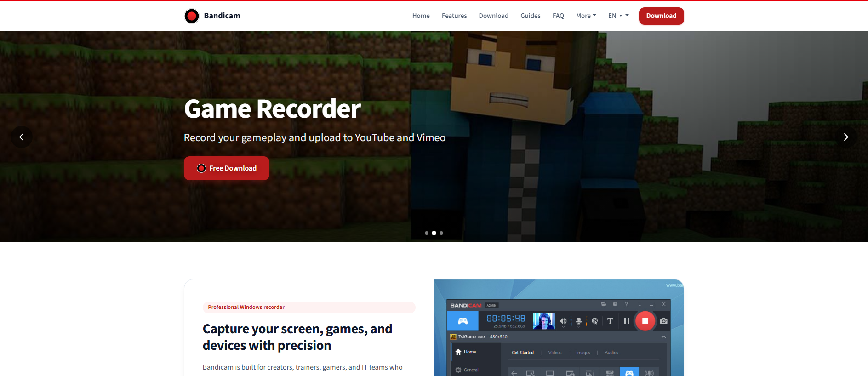Viewport: 868px width, 376px height.
Task: Open the Download text link in nav bar
Action: pos(494,16)
